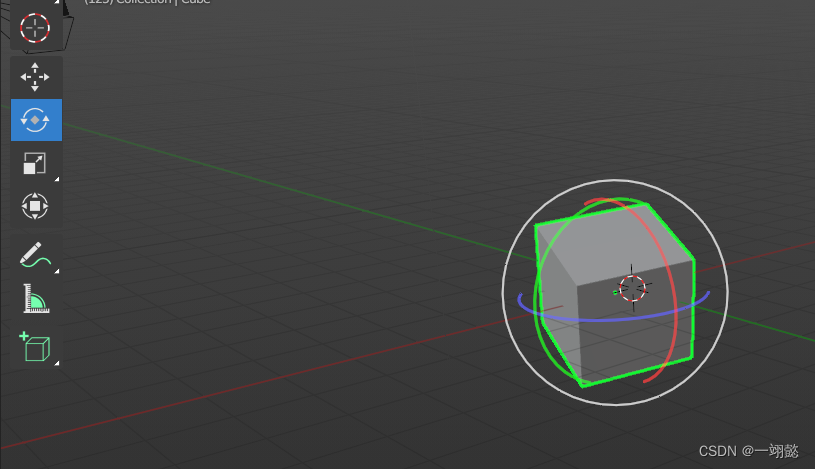The image size is (815, 469).
Task: Select the Move tool
Action: [x=35, y=77]
